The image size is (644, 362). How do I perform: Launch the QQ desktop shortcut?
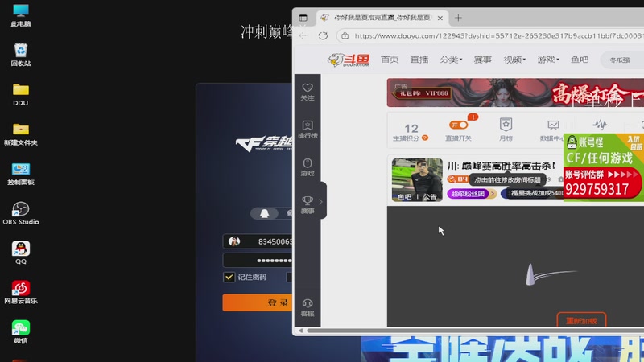click(21, 253)
